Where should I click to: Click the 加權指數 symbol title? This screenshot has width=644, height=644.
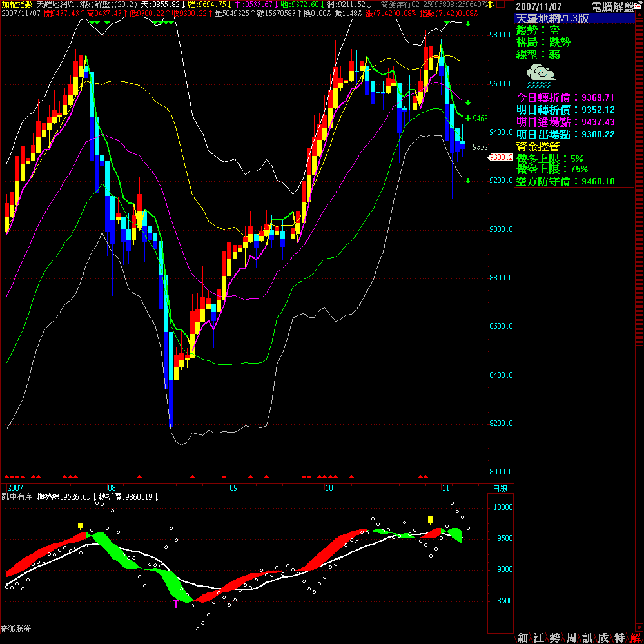pos(17,5)
